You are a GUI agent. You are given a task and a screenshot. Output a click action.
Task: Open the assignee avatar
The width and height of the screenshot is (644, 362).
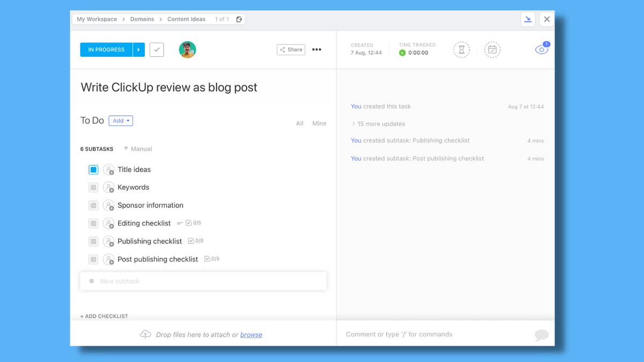(x=187, y=50)
